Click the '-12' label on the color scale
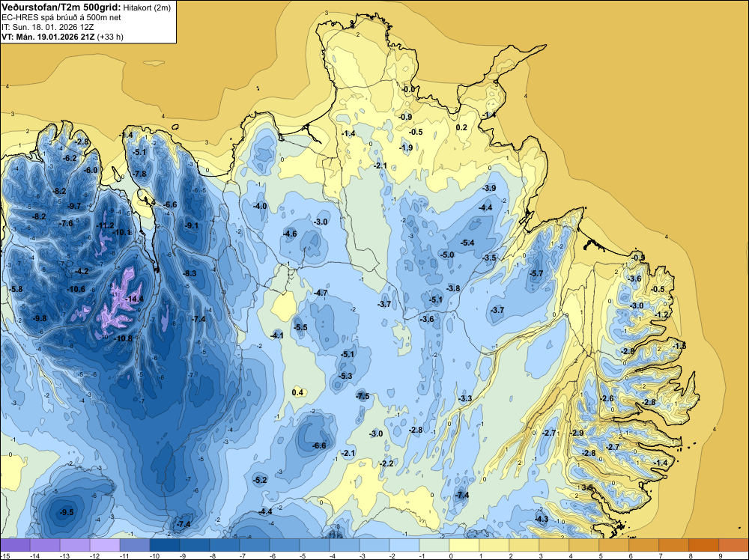The height and width of the screenshot is (560, 749). click(x=94, y=556)
